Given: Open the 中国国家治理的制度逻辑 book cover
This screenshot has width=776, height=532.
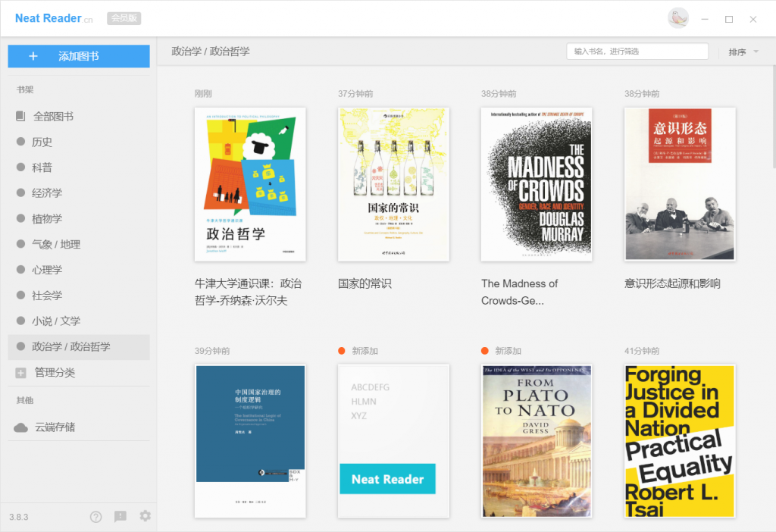Looking at the screenshot, I should pos(250,441).
